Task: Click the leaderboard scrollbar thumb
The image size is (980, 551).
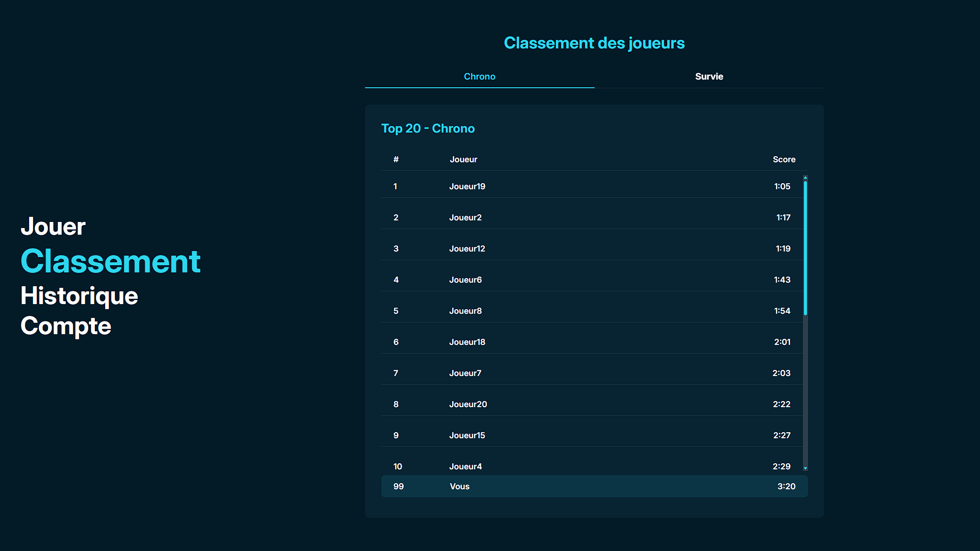Action: 805,247
